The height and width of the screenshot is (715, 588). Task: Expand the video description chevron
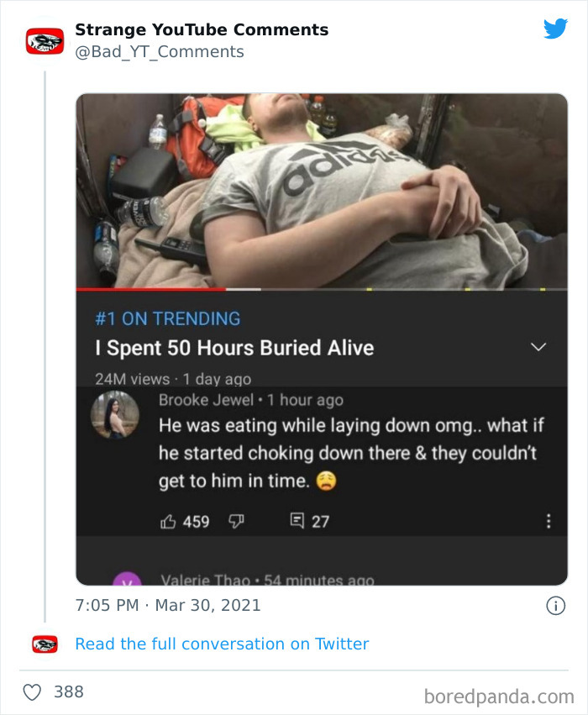[538, 347]
